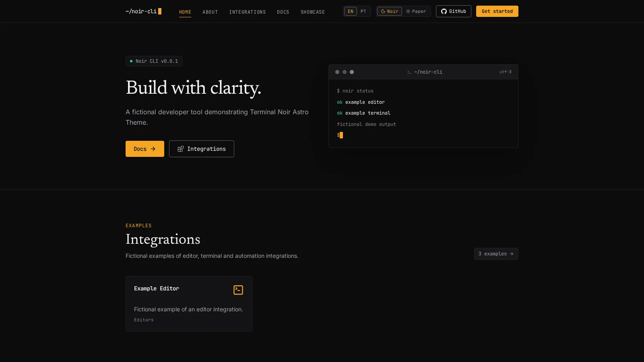The height and width of the screenshot is (362, 644).
Task: Click the Get started button
Action: [497, 11]
